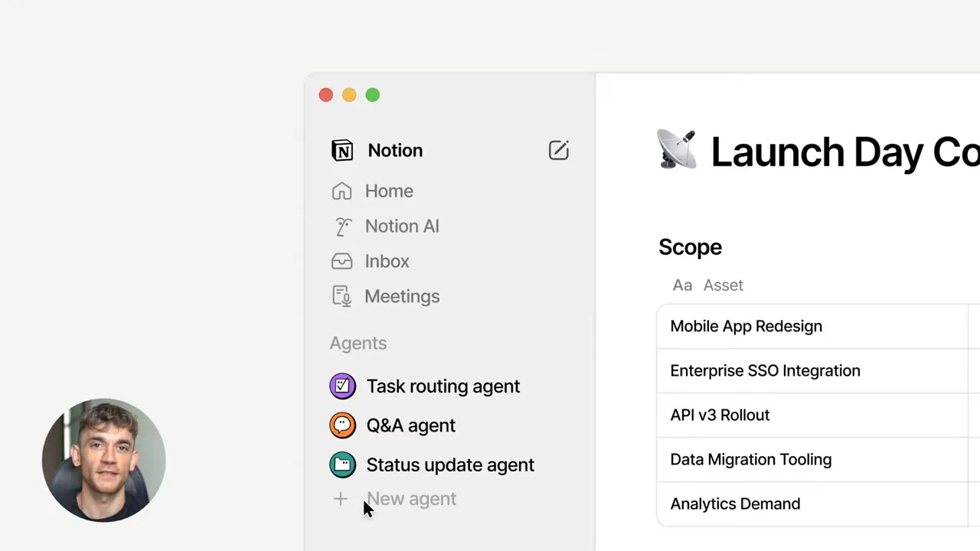The height and width of the screenshot is (551, 980).
Task: Minimize the Notion window with yellow button
Action: pyautogui.click(x=349, y=95)
